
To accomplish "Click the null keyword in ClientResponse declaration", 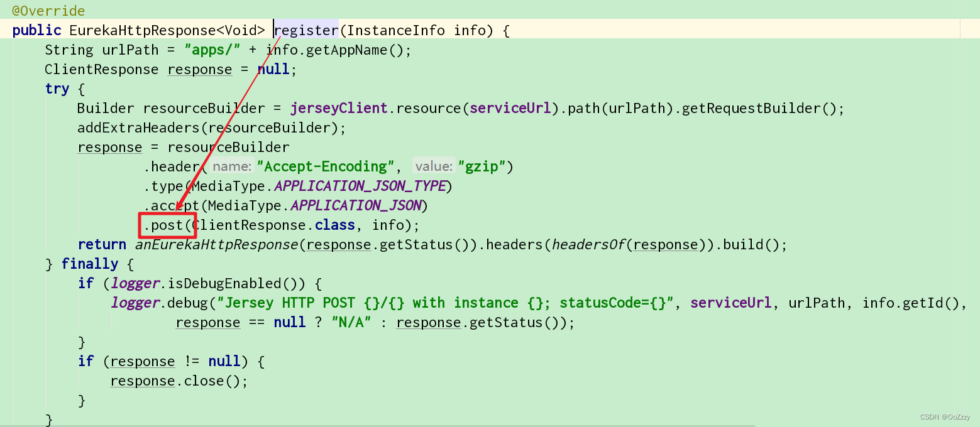I will pyautogui.click(x=274, y=69).
